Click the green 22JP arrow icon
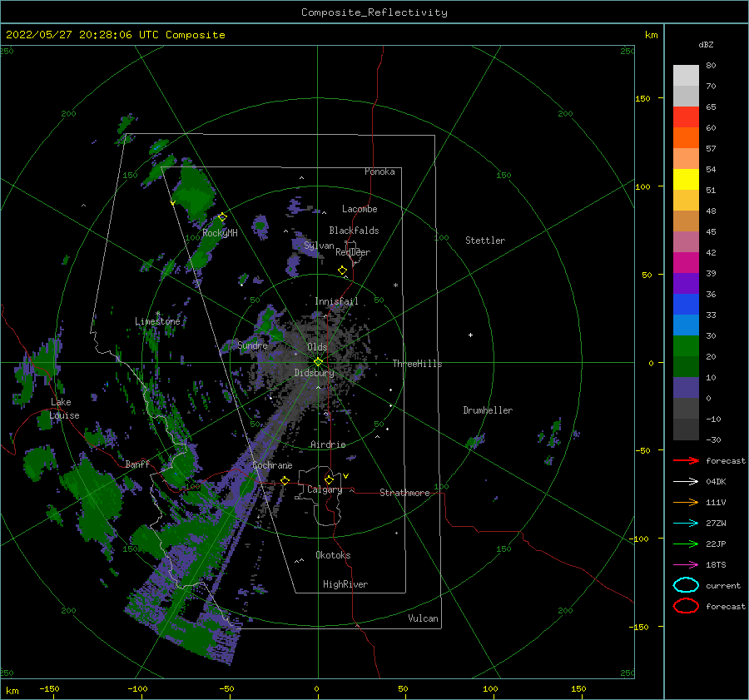The width and height of the screenshot is (749, 700). [x=686, y=544]
